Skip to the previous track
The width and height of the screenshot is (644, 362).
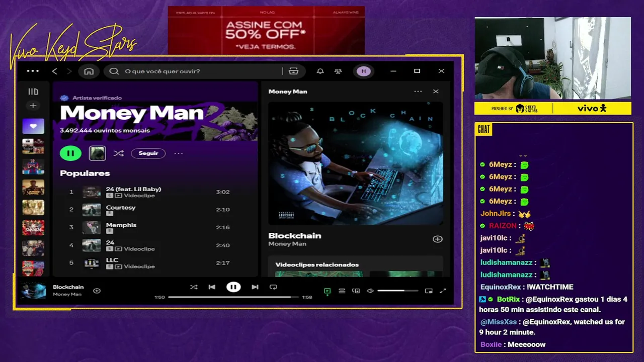point(212,287)
